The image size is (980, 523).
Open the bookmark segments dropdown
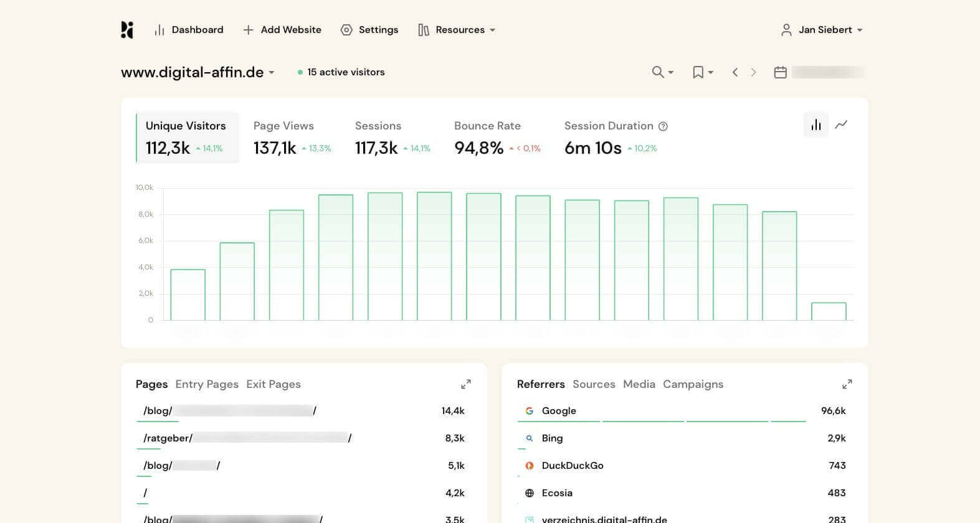pos(703,72)
